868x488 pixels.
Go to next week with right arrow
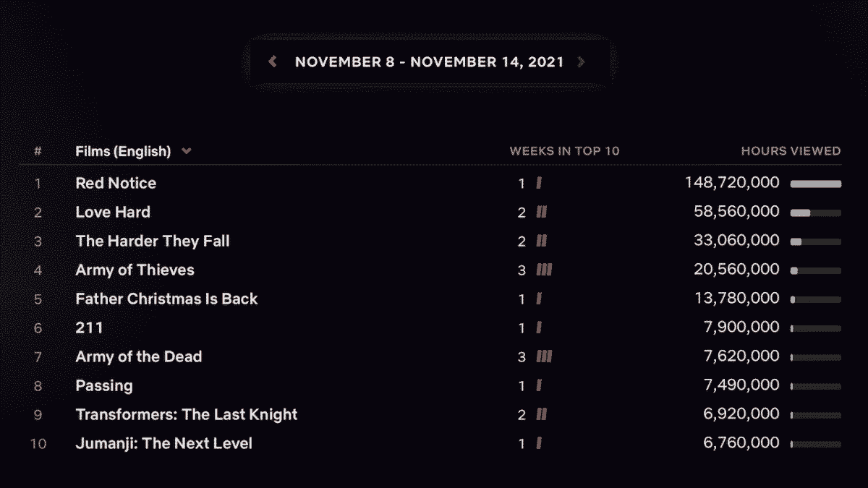[x=580, y=62]
